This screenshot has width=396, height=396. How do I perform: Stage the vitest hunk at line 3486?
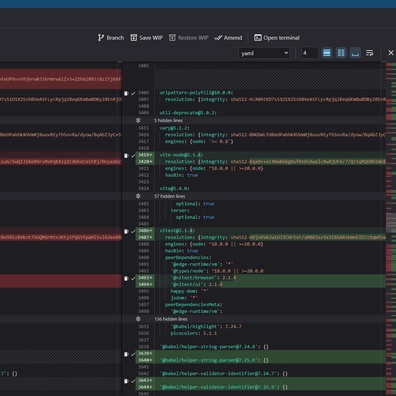(x=133, y=231)
